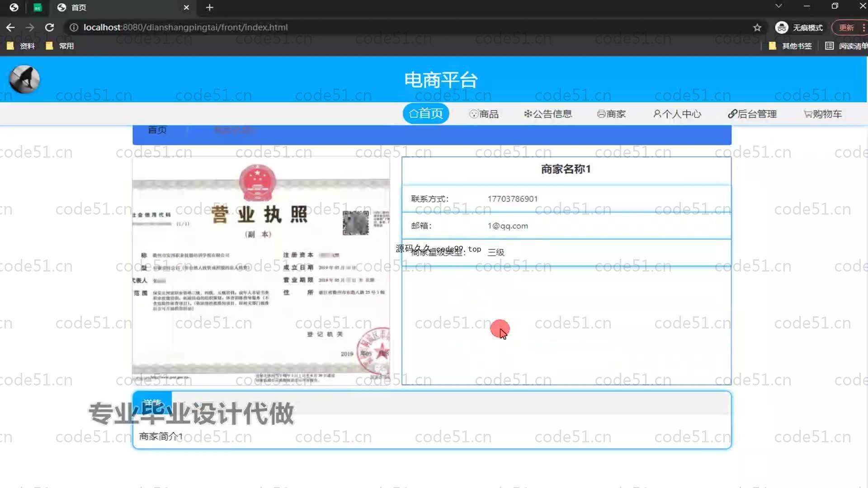Close the 首页 browser tab
This screenshot has width=868, height=488.
[186, 7]
